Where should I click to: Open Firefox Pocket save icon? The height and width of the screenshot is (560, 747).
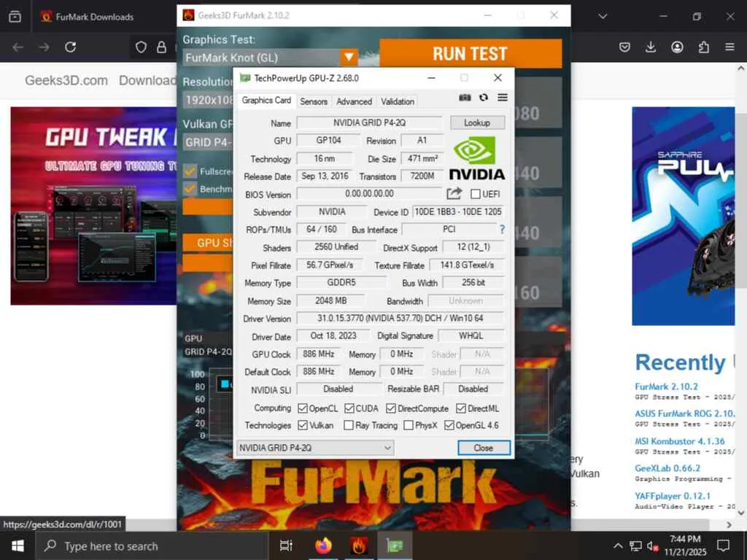click(x=624, y=47)
